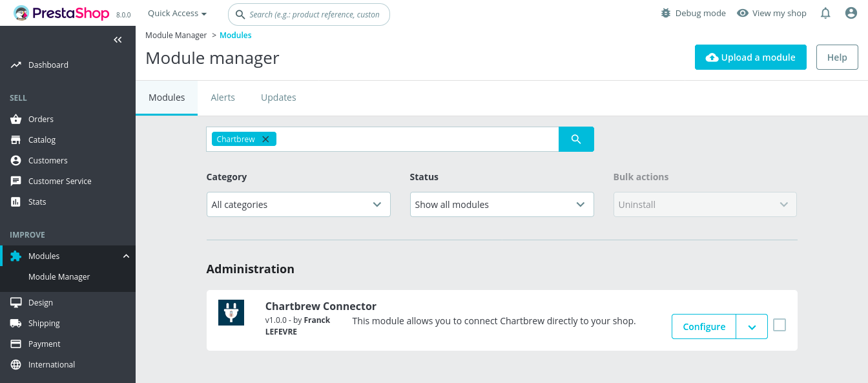Open the user profile avatar icon

click(851, 13)
